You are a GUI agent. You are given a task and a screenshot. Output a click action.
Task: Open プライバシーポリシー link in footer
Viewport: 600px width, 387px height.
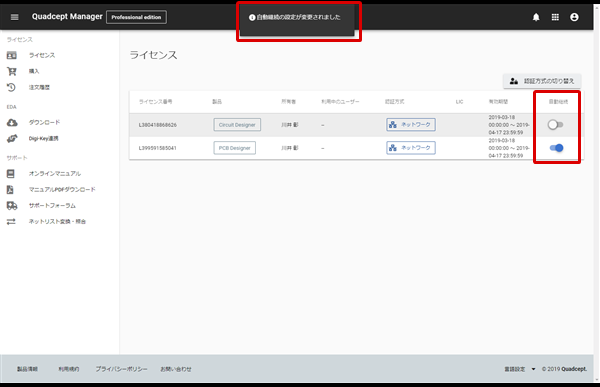121,369
